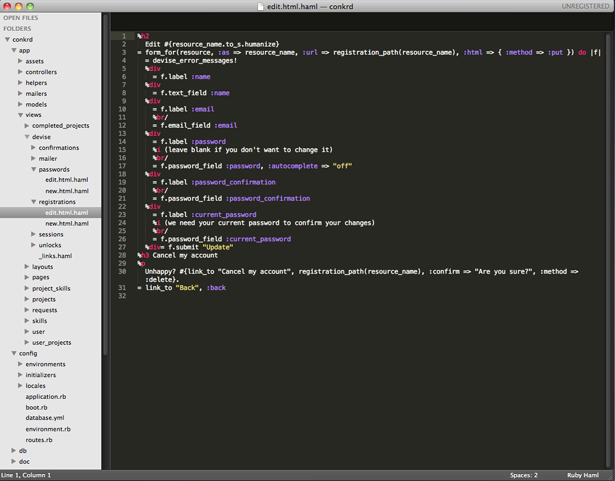Expand the confirmations folder
Screen dimensions: 615x481
click(33, 148)
